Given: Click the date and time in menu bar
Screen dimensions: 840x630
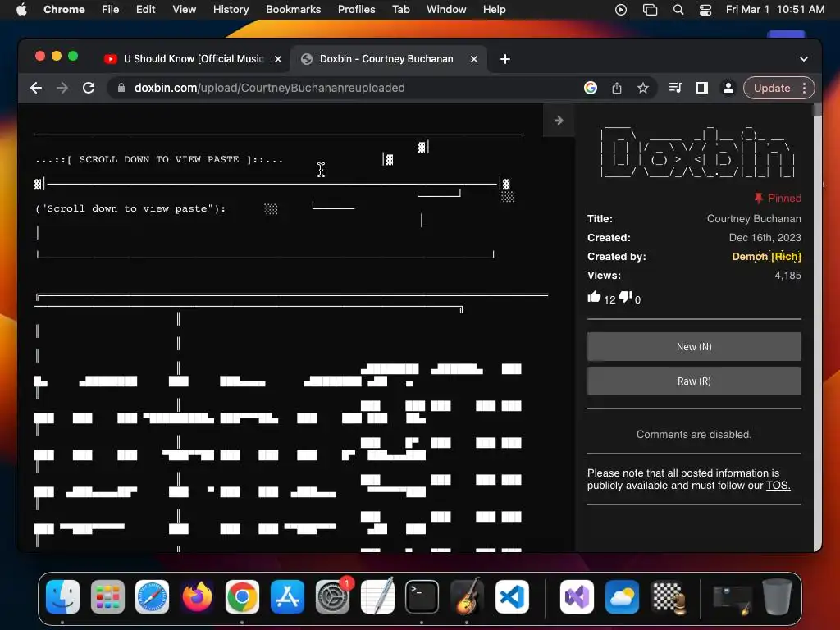Looking at the screenshot, I should [x=774, y=9].
